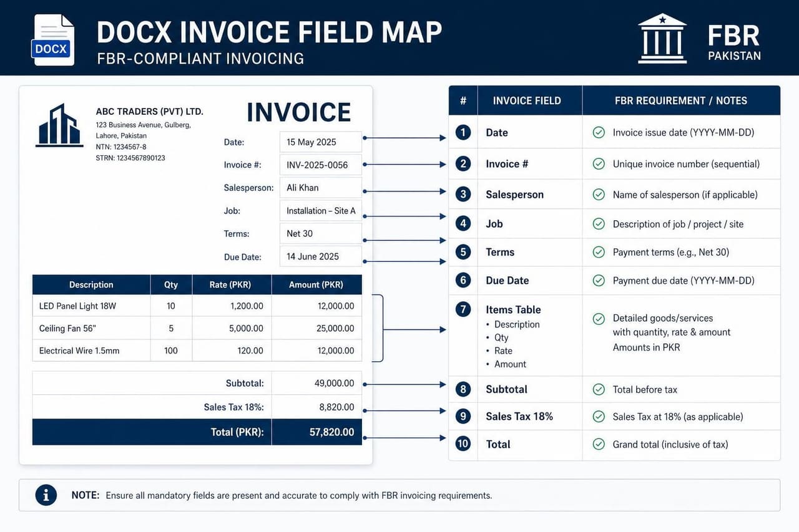Click the 25,000.00 amount cell

(x=316, y=328)
